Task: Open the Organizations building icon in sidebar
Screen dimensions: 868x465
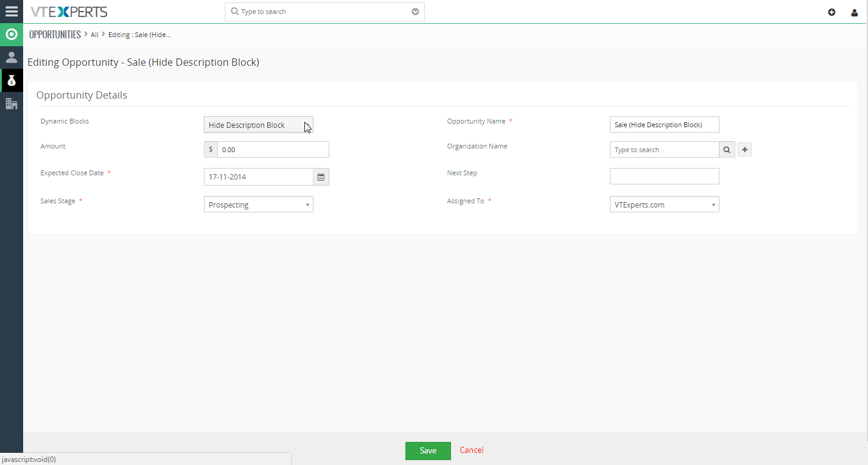Action: tap(12, 103)
